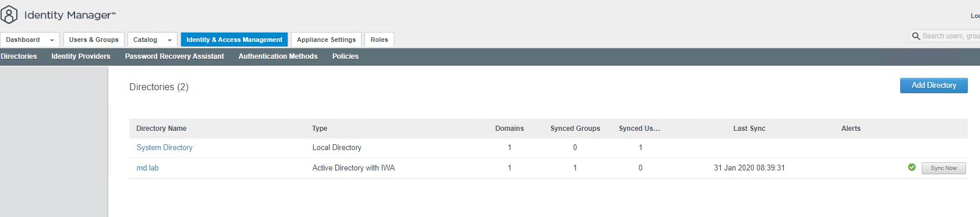The image size is (980, 217).
Task: Click the Synced Groups column header
Action: pos(575,129)
